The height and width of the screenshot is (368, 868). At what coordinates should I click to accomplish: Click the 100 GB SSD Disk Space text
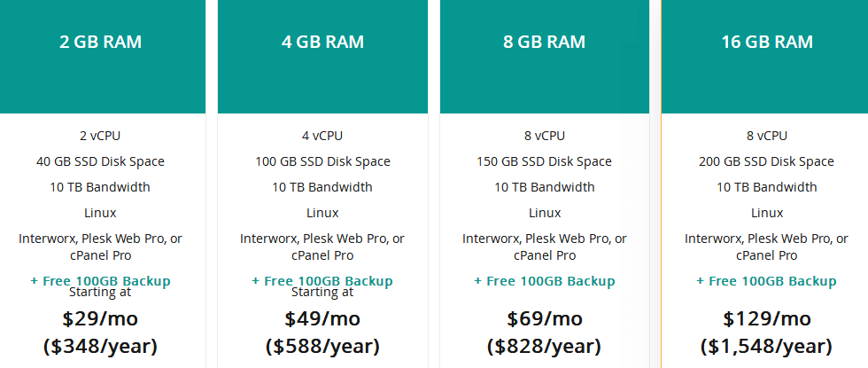coord(322,161)
